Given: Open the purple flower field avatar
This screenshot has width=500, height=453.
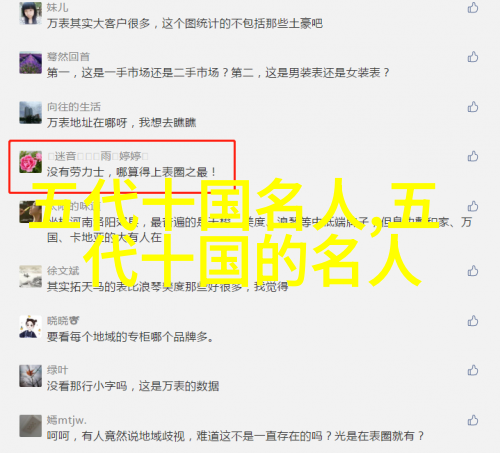Looking at the screenshot, I should click(31, 63).
